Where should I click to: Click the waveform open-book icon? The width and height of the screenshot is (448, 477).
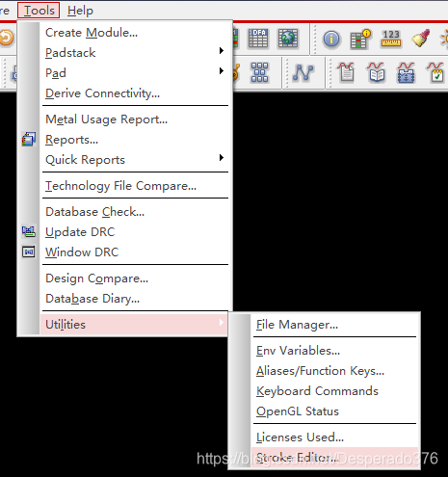pos(376,72)
